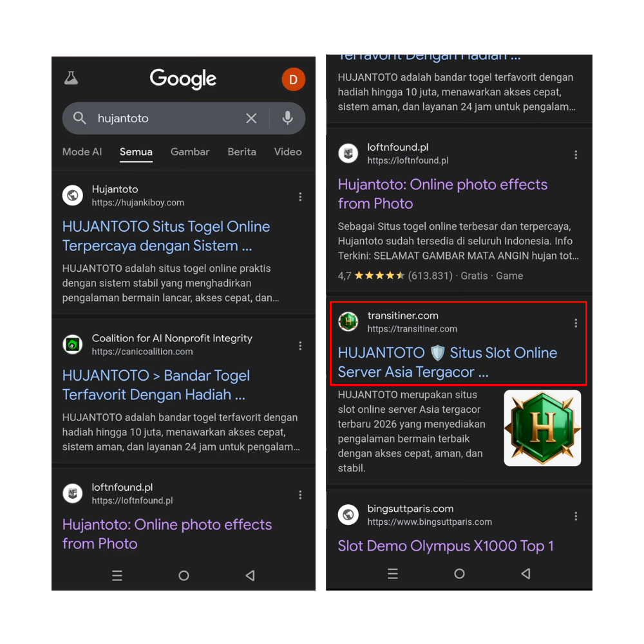Viewport: 644px width, 644px height.
Task: Open the orange D account avatar
Action: (x=293, y=79)
